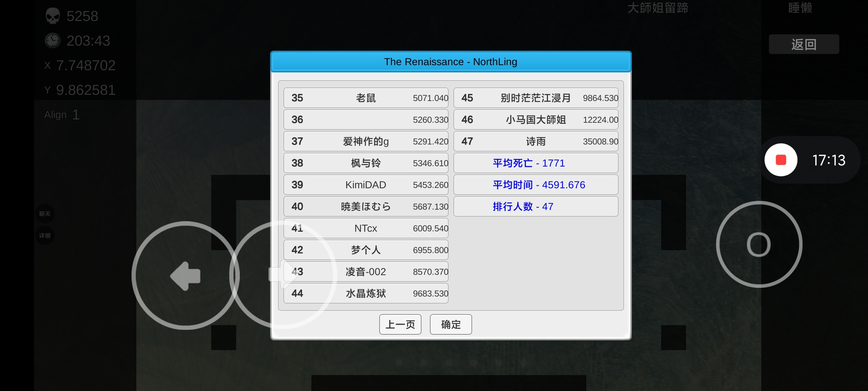This screenshot has width=868, height=391.
Task: Select rank 36 row with 5260.330
Action: 366,119
